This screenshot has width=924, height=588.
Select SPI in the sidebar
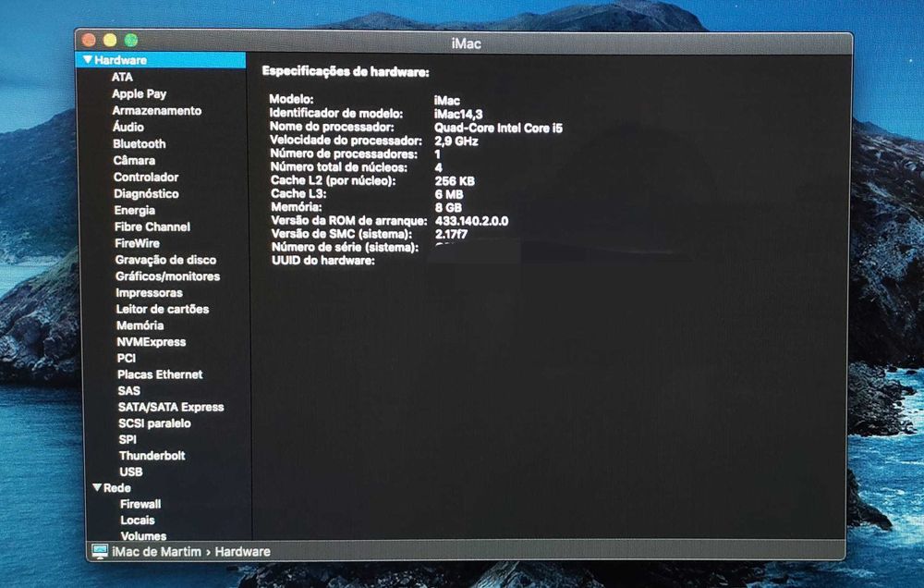[x=128, y=439]
